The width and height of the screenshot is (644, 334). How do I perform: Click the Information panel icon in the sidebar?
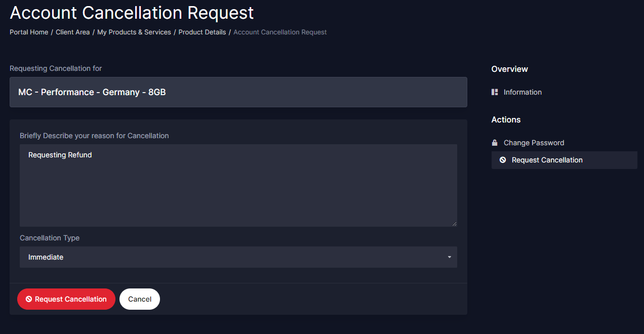point(495,92)
